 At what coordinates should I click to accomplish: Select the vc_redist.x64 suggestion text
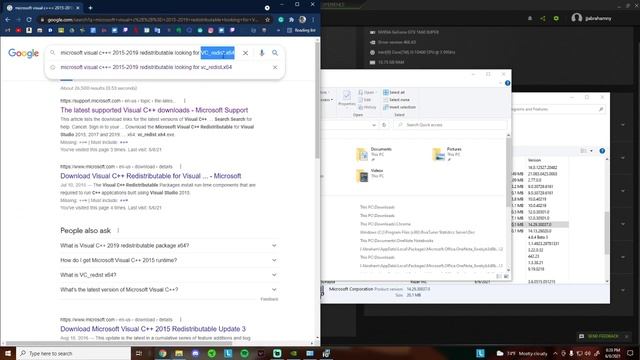click(146, 67)
